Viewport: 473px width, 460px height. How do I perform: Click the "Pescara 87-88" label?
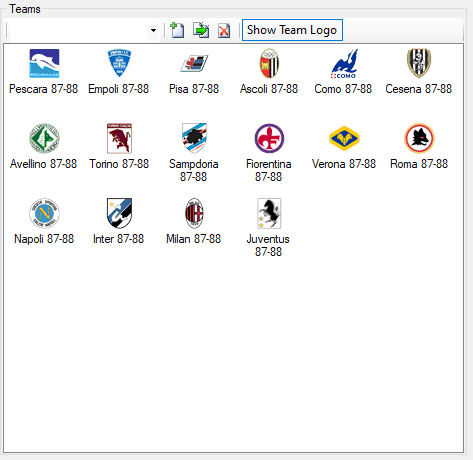click(43, 89)
